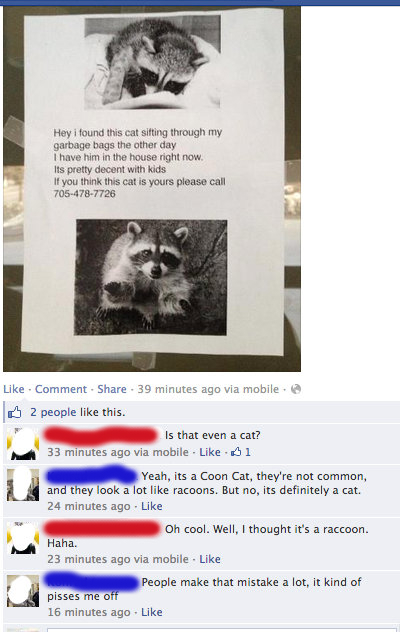Click the blue-scribbled name on Coon Cat comment
Viewport: 400px width, 632px height.
click(x=92, y=475)
